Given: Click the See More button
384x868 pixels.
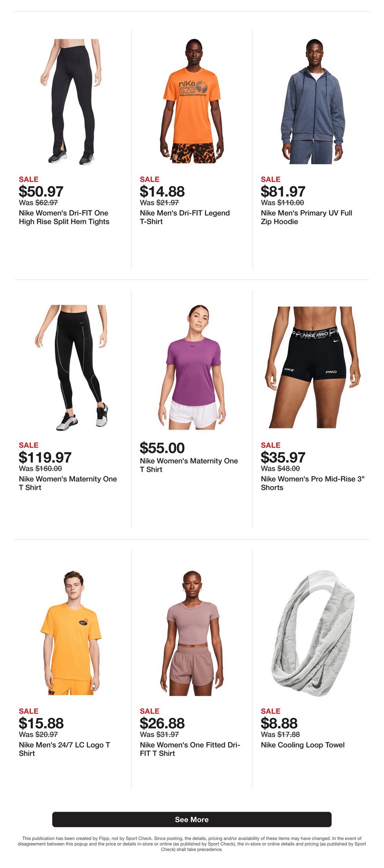Looking at the screenshot, I should (x=192, y=819).
